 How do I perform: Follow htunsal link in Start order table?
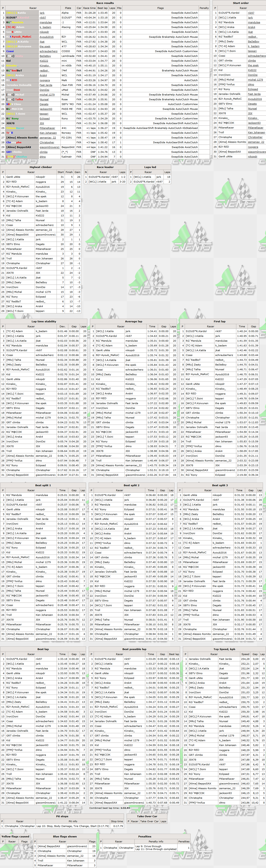coord(252,109)
